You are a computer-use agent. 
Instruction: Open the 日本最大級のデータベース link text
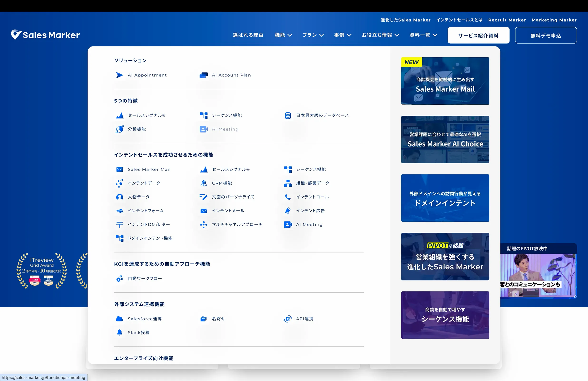322,115
